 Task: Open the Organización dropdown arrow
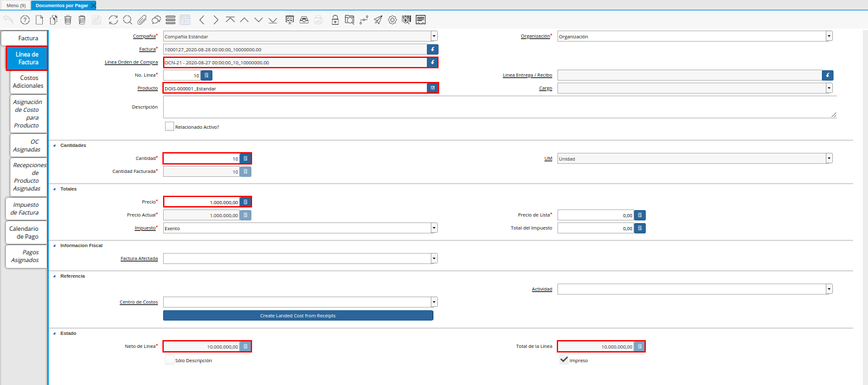click(x=830, y=36)
